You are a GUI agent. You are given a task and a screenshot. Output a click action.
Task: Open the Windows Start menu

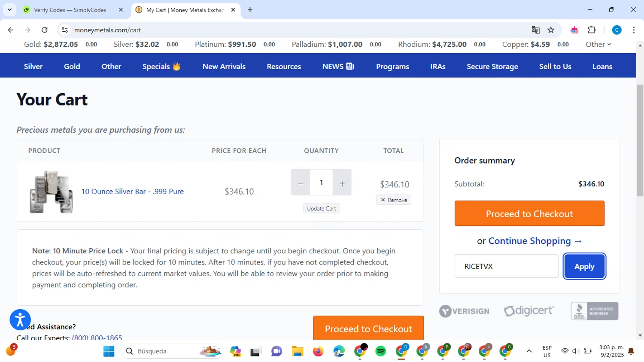109,351
